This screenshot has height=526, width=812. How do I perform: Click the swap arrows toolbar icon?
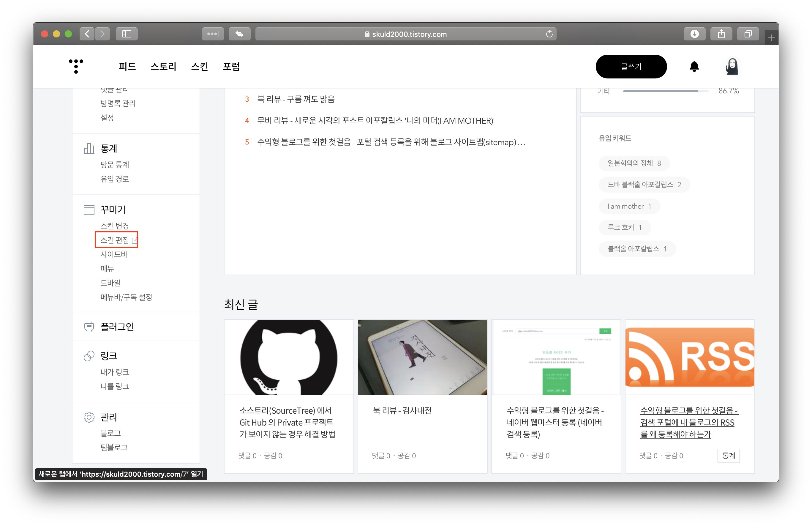click(x=239, y=34)
